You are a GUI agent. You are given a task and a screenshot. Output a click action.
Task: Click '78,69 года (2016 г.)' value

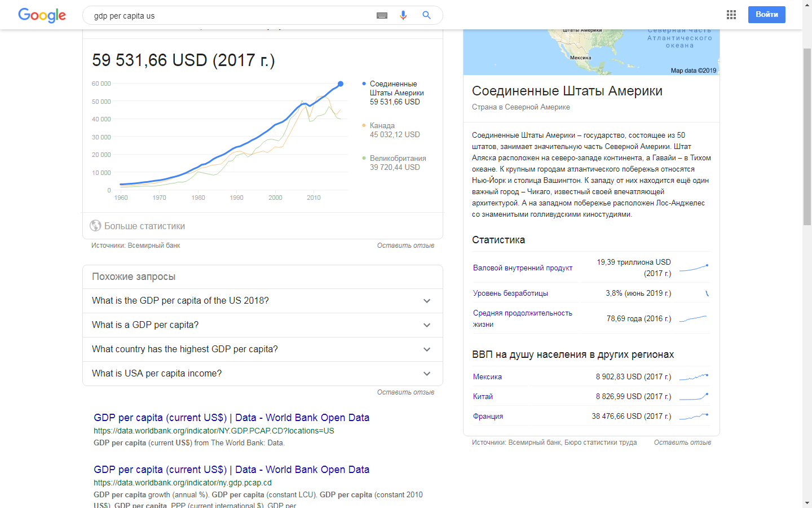pos(639,319)
